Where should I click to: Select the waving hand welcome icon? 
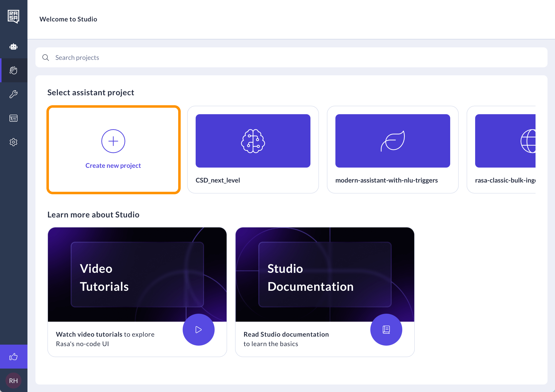point(13,70)
